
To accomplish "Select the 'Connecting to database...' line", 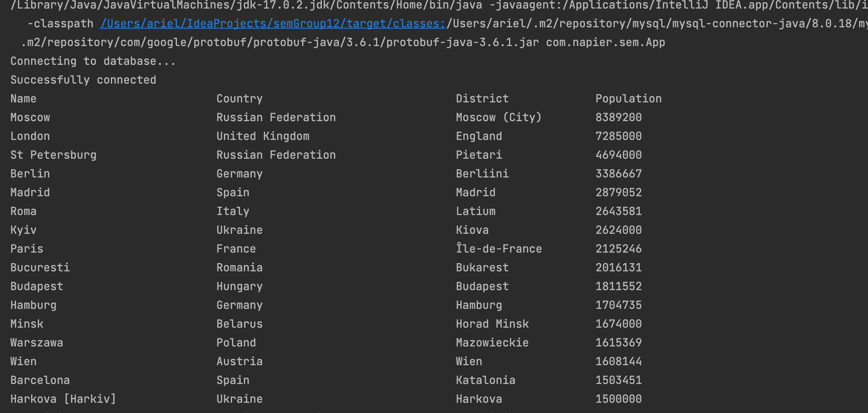I will [93, 61].
